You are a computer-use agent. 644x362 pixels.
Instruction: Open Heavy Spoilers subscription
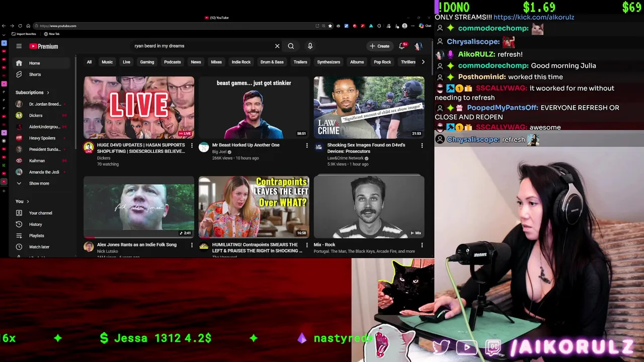[42, 138]
